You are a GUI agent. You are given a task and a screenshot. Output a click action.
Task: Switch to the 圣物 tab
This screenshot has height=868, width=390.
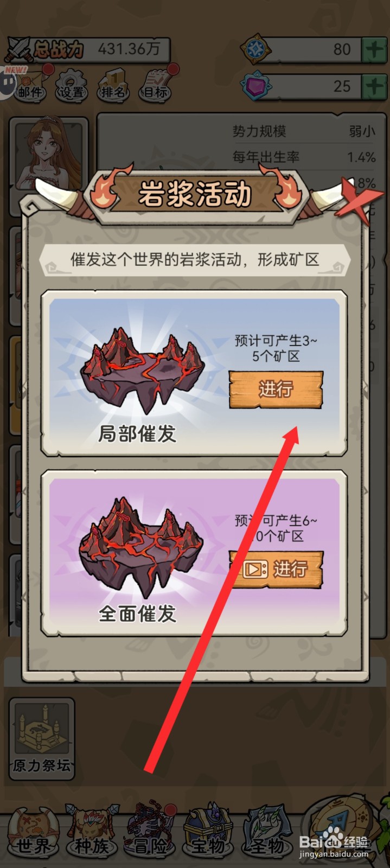[x=267, y=831]
